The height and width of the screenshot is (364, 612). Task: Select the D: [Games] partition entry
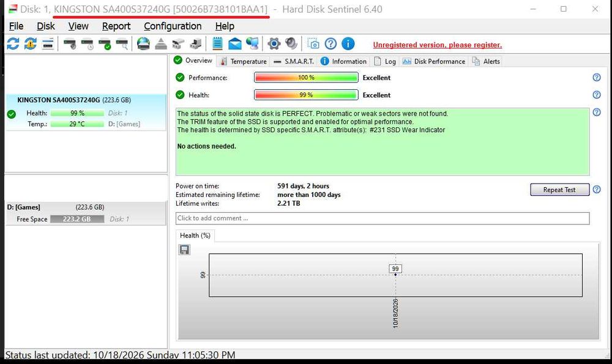(x=86, y=213)
